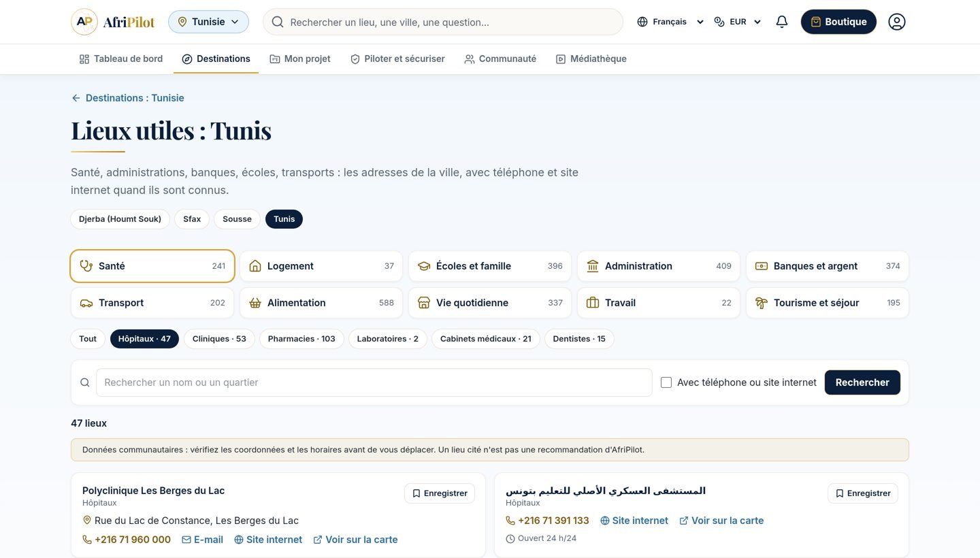Save Polyclinique Les Berges du Lac with Enregistrer

[440, 493]
